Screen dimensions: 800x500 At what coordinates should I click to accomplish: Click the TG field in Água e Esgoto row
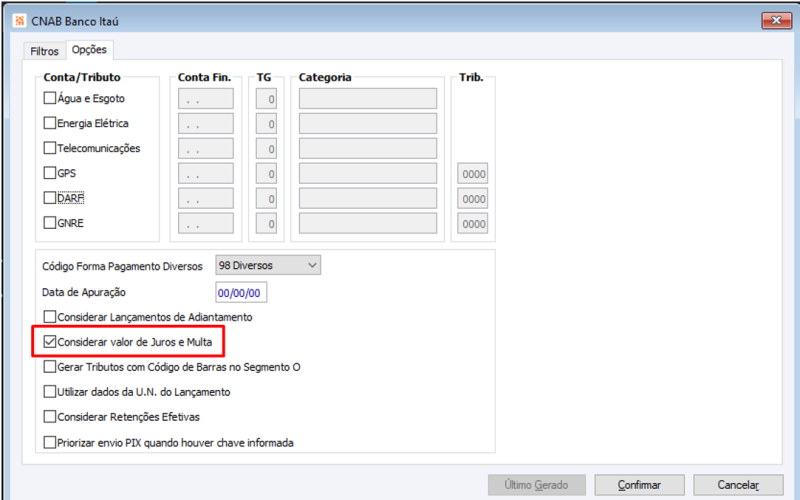266,98
